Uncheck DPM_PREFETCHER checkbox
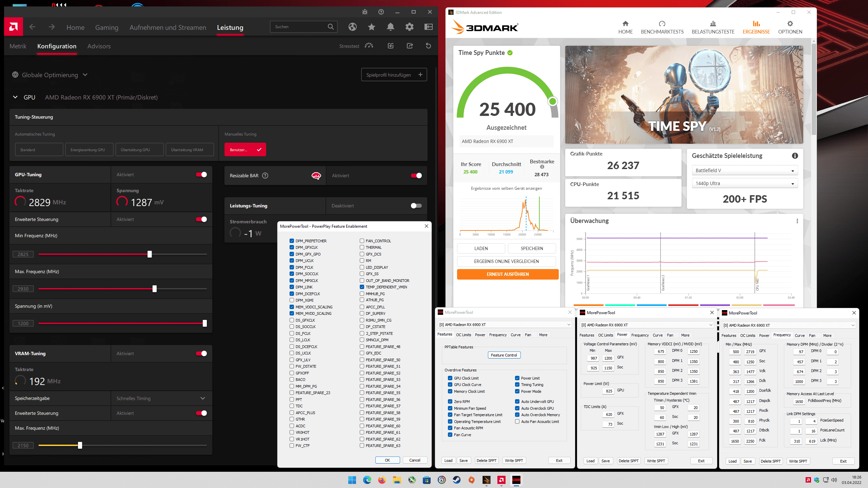The image size is (868, 488). 292,241
